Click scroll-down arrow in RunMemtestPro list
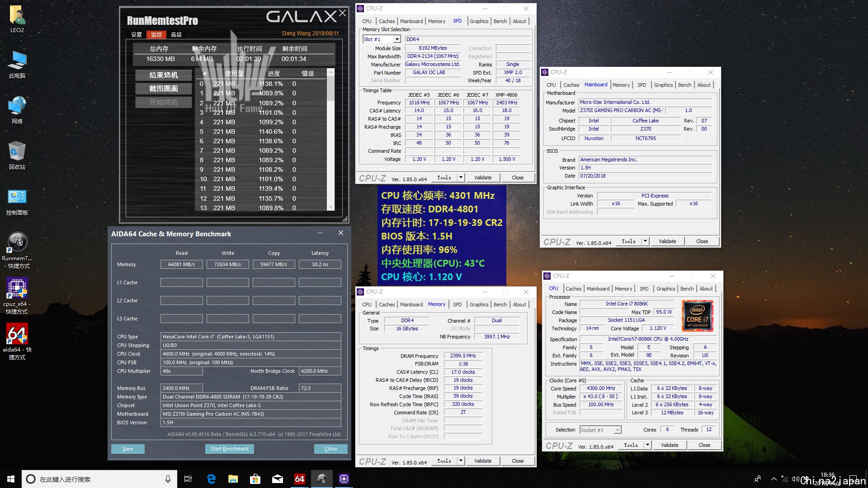This screenshot has height=488, width=868. pos(330,207)
